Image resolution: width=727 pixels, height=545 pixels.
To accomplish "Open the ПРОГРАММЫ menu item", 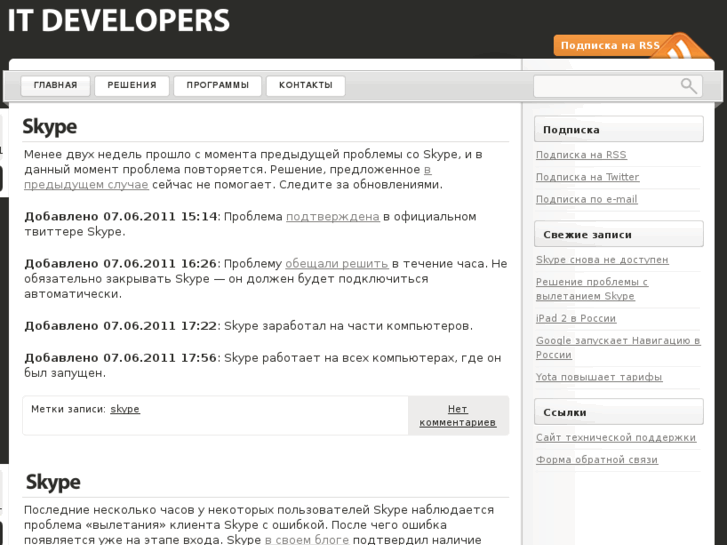I will [x=217, y=85].
